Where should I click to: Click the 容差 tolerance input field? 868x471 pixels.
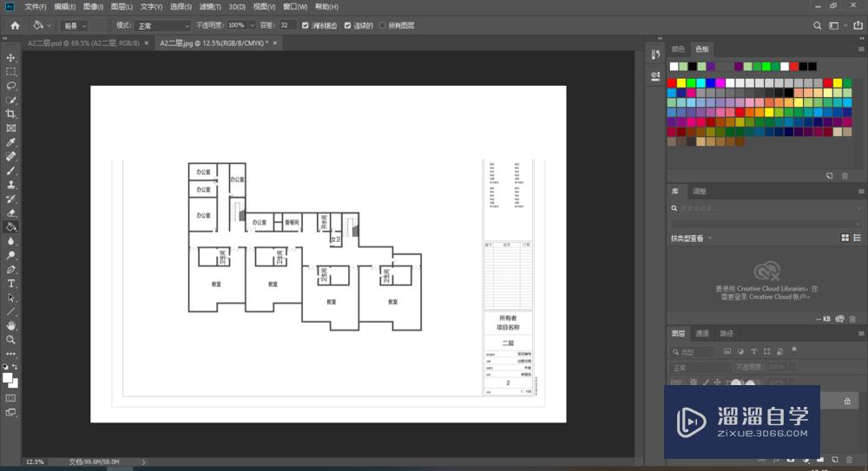coord(287,26)
